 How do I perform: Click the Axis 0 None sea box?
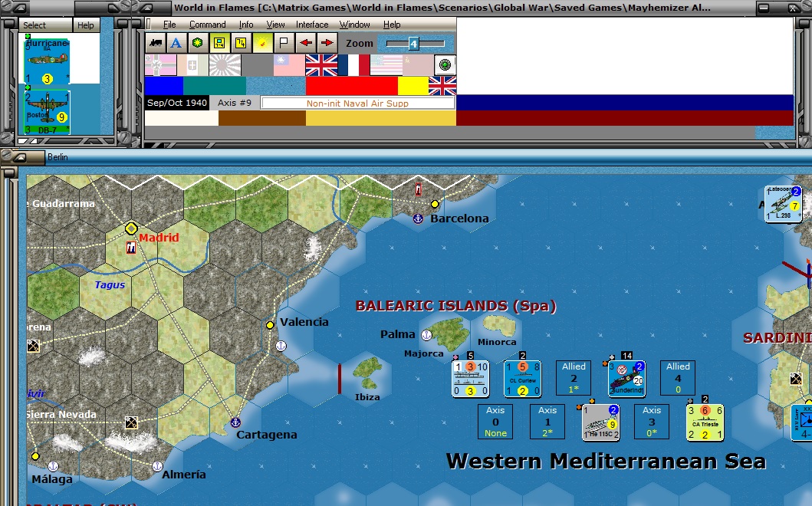pos(495,422)
